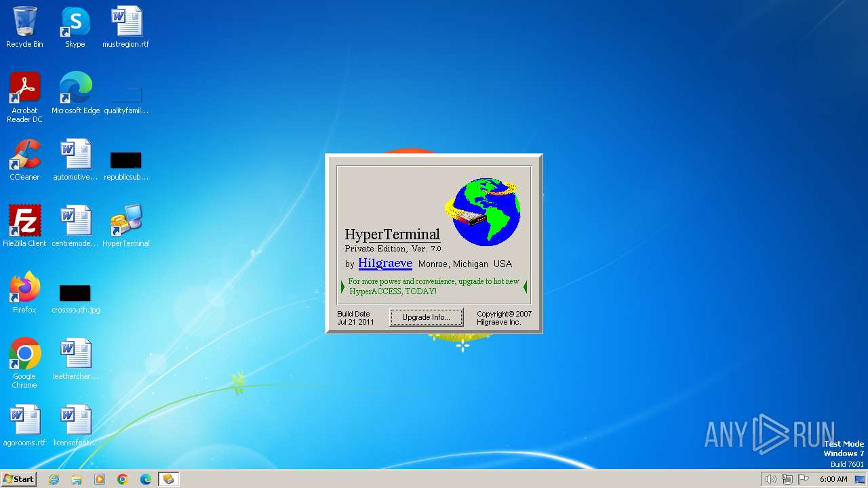The height and width of the screenshot is (488, 868).
Task: Click the 6:00 AM system clock
Action: point(833,479)
